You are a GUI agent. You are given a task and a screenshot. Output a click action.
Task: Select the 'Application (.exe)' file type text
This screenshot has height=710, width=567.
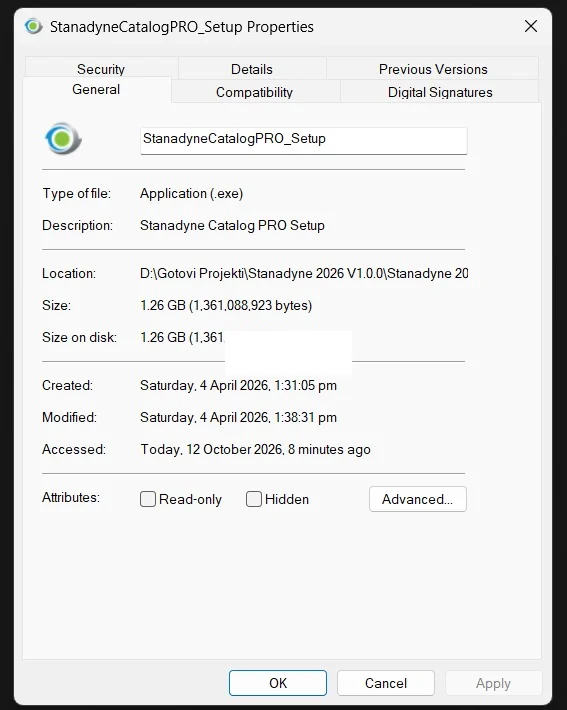192,194
